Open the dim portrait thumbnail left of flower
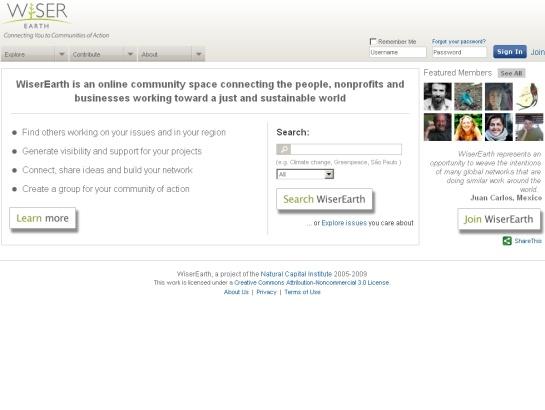 click(x=499, y=97)
